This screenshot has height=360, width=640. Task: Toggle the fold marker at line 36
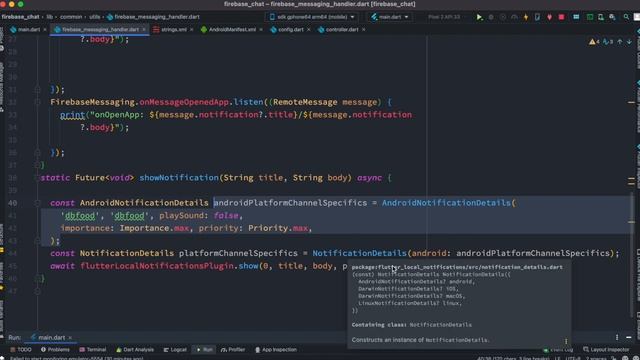(38, 153)
